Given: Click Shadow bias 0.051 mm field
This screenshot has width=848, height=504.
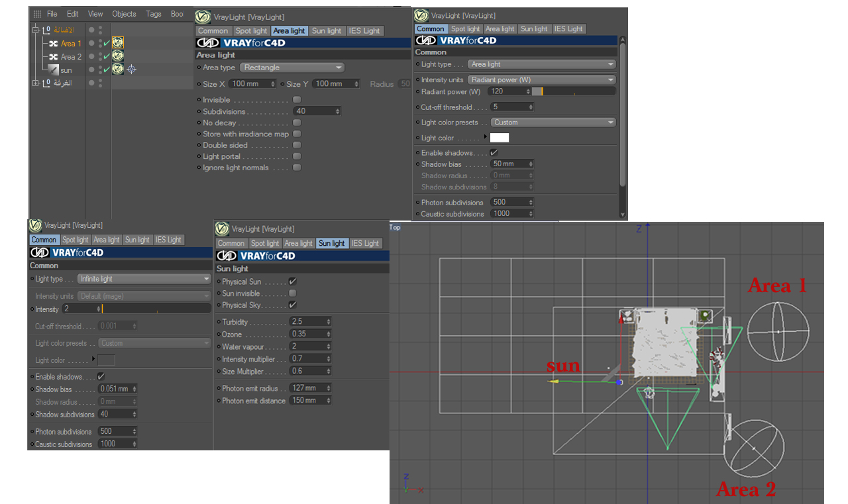Looking at the screenshot, I should tap(117, 389).
